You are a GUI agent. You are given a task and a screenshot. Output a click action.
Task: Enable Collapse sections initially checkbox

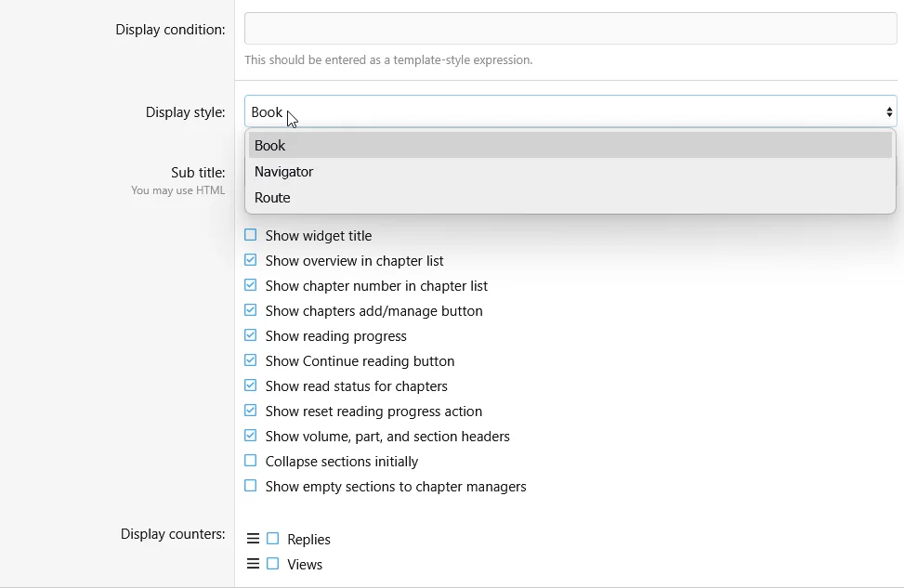pos(250,461)
